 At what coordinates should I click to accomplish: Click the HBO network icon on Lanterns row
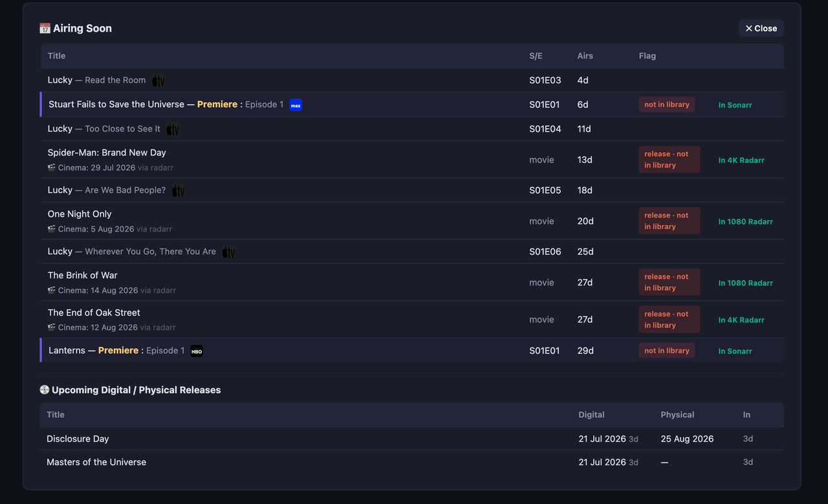pyautogui.click(x=197, y=351)
